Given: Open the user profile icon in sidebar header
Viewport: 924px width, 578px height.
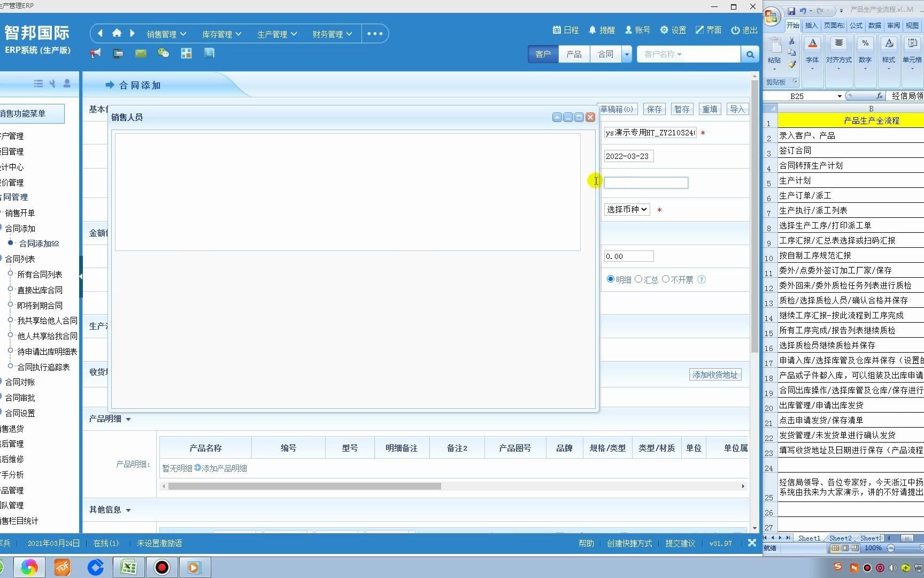Looking at the screenshot, I should tap(67, 83).
